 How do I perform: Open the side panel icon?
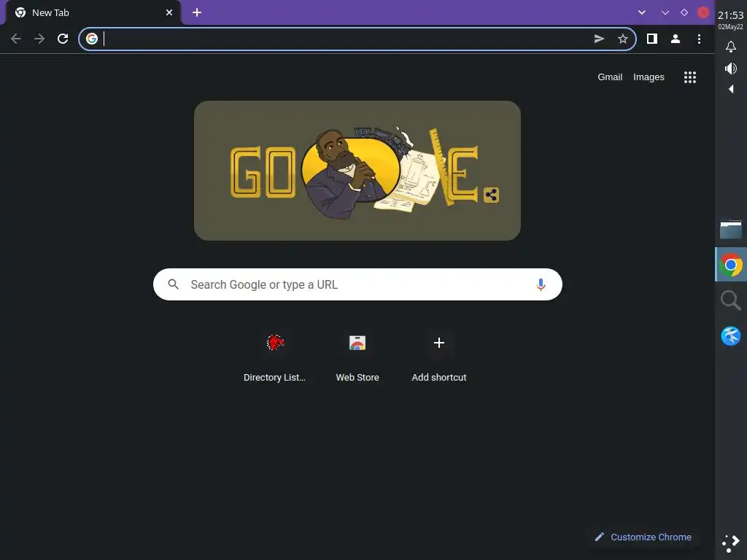tap(652, 39)
